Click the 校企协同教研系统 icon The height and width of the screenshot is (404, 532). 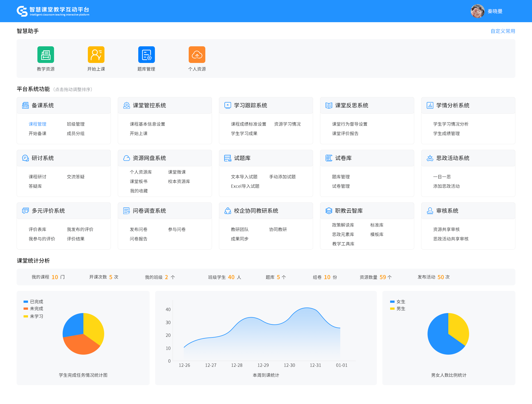(x=228, y=211)
